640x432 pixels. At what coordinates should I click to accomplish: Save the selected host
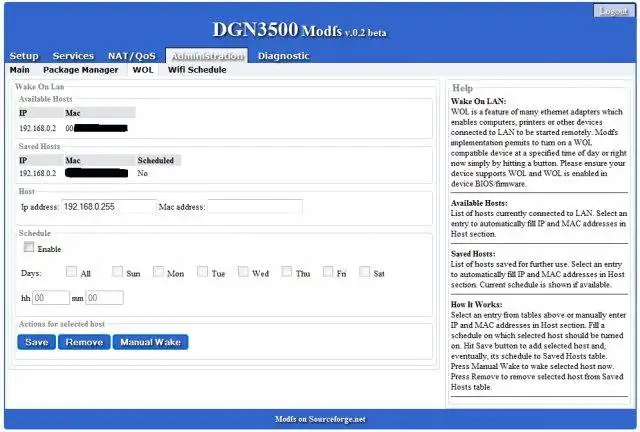[x=36, y=342]
